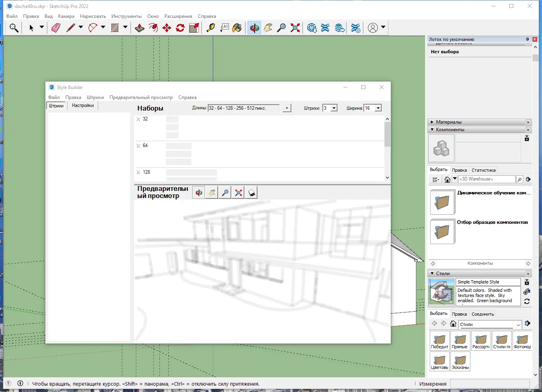Open 3D Warehouse from the toolbar
The width and height of the screenshot is (542, 392).
pos(312,28)
